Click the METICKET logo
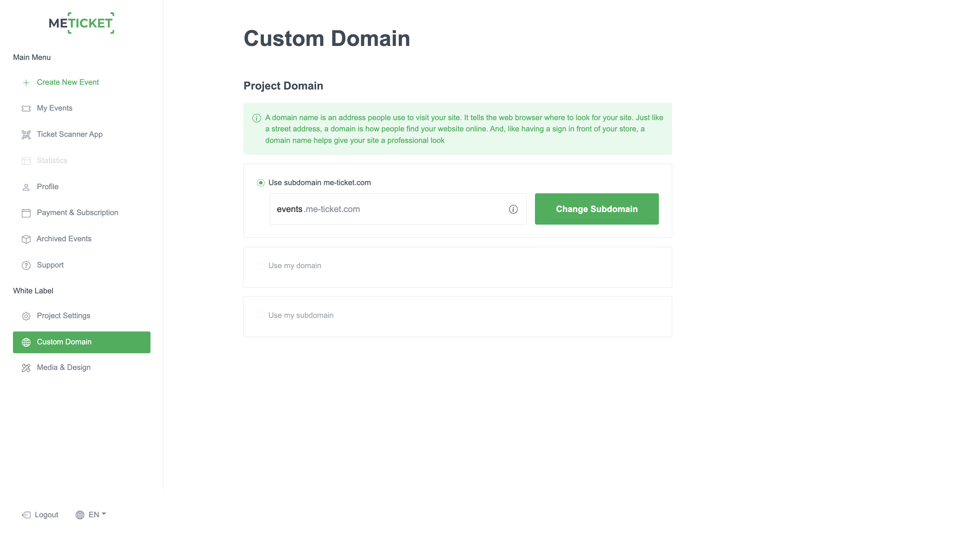This screenshot has width=980, height=552. pos(81,23)
